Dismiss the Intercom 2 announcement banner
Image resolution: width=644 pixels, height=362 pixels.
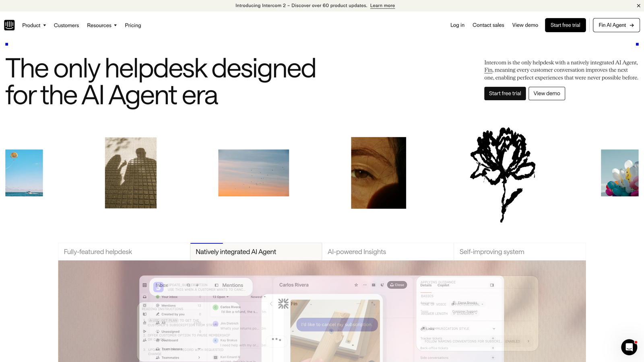point(638,6)
